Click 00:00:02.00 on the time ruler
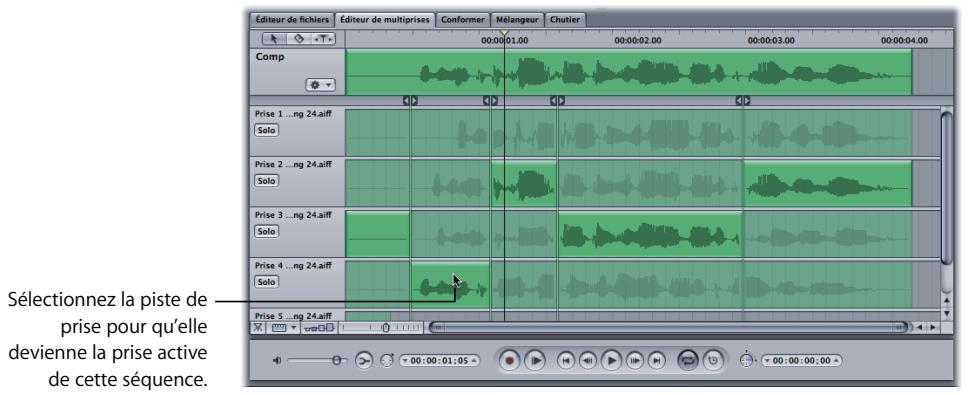The image size is (968, 395). (x=638, y=41)
